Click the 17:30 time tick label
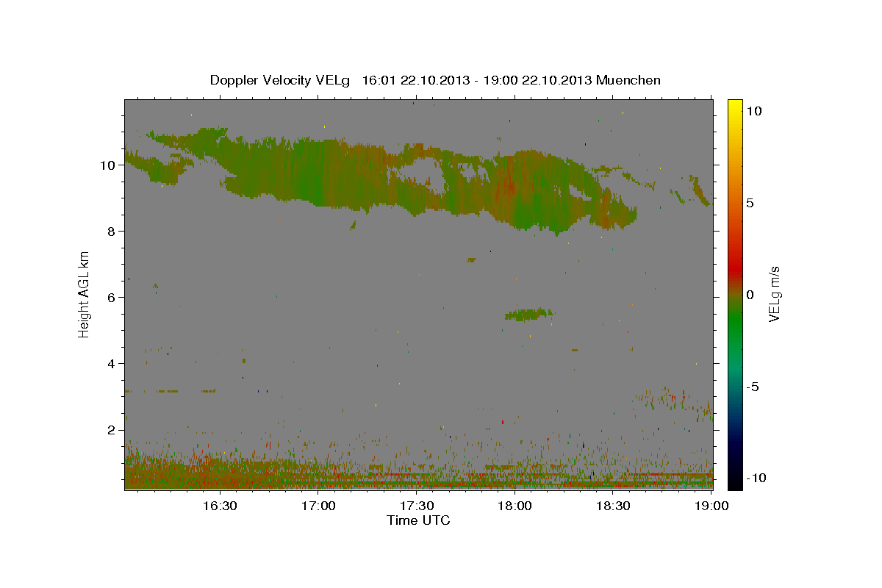 click(417, 506)
